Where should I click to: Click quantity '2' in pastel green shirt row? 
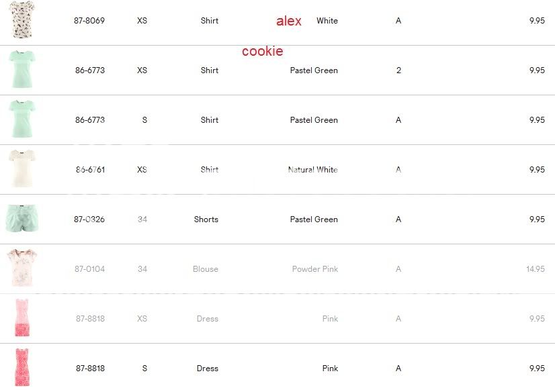coord(398,70)
